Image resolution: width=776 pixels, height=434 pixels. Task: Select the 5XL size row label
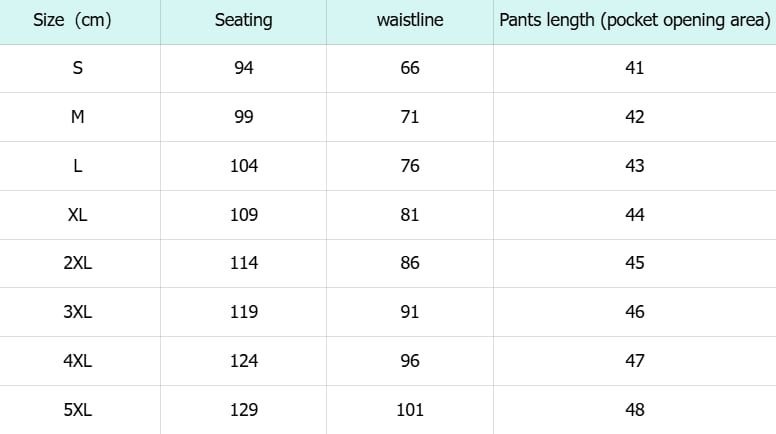[x=77, y=410]
